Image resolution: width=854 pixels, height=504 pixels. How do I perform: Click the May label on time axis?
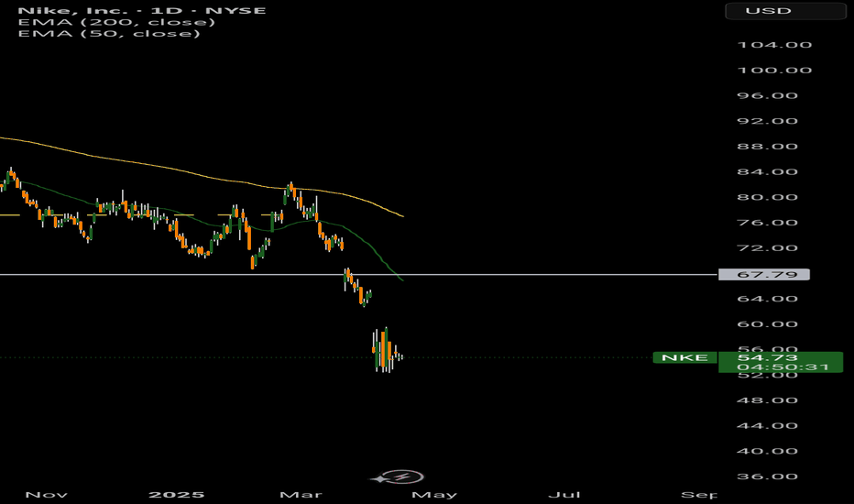pyautogui.click(x=434, y=495)
